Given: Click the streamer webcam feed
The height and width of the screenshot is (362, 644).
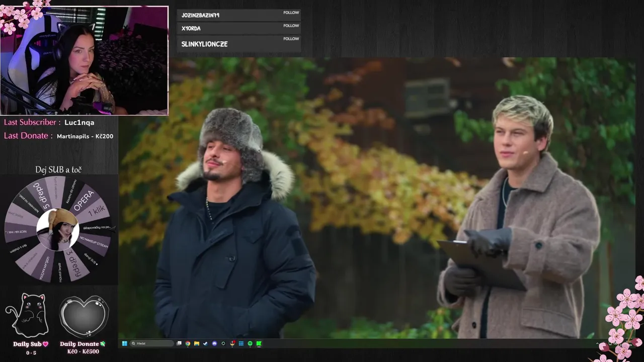Looking at the screenshot, I should pos(85,61).
